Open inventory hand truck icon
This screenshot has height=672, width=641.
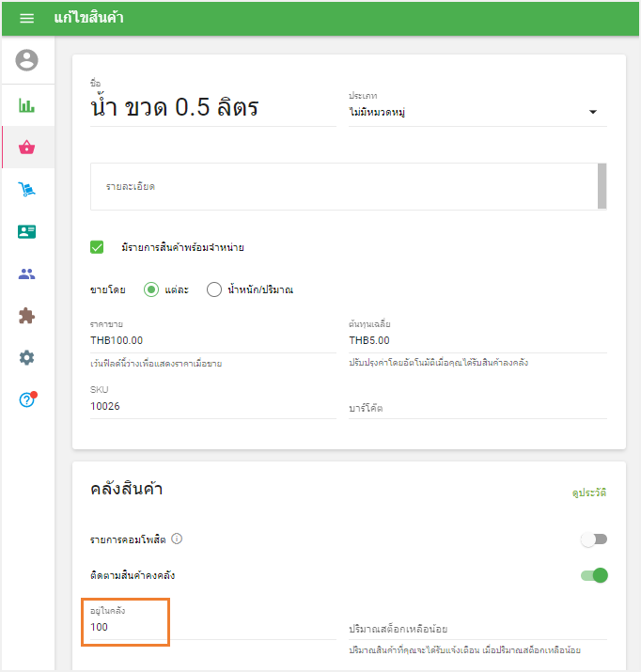click(x=27, y=190)
